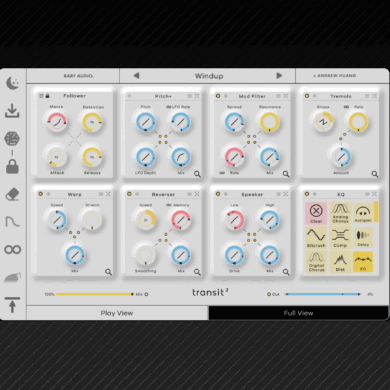Toggle the EQ module power dot

click(307, 194)
